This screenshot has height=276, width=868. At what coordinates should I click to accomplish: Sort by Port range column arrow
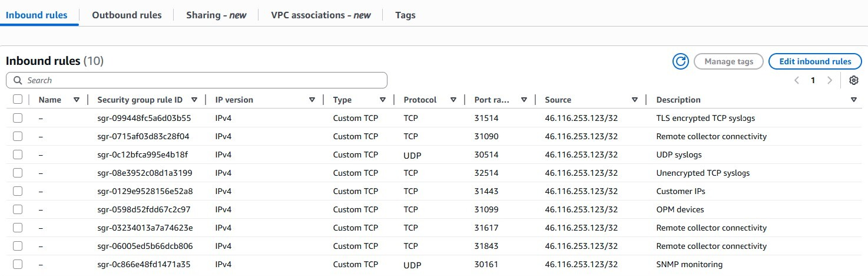(524, 100)
